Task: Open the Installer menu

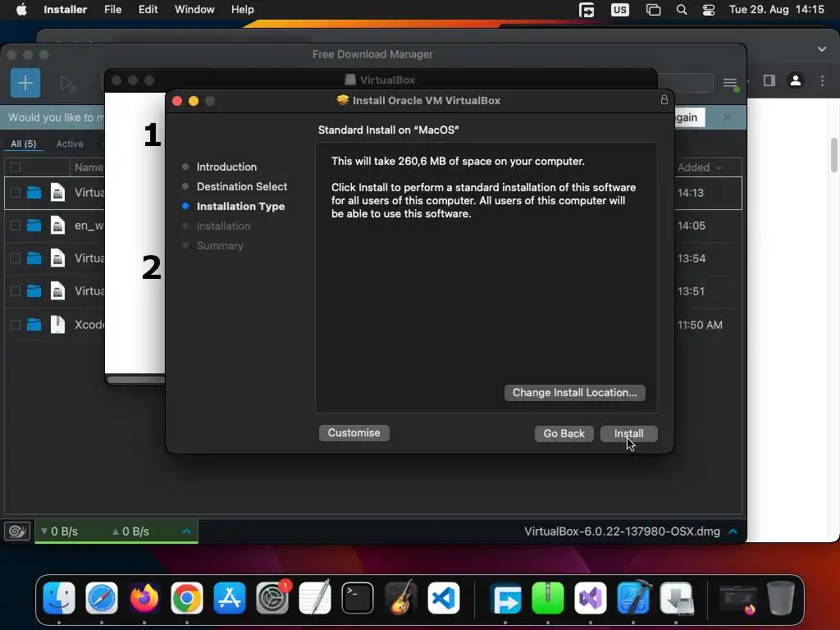Action: [66, 10]
